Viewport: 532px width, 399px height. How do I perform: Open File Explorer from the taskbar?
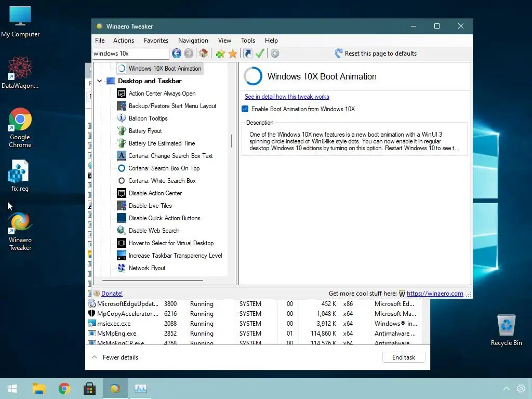[x=39, y=389]
